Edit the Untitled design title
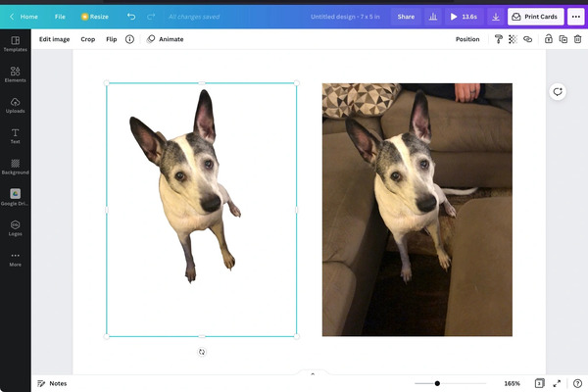This screenshot has height=392, width=588. [x=345, y=17]
